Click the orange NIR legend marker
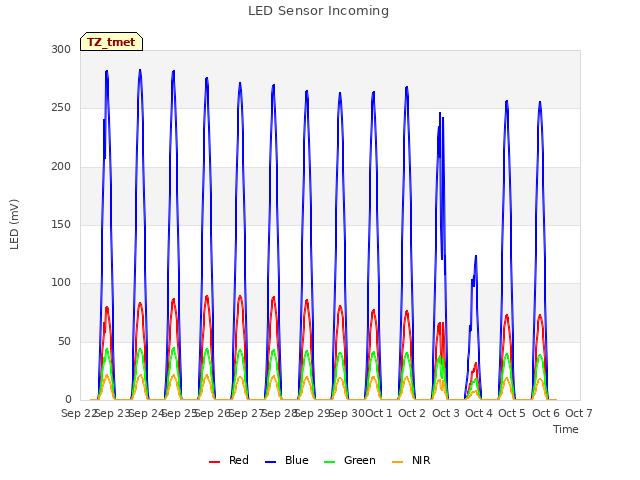 (398, 462)
